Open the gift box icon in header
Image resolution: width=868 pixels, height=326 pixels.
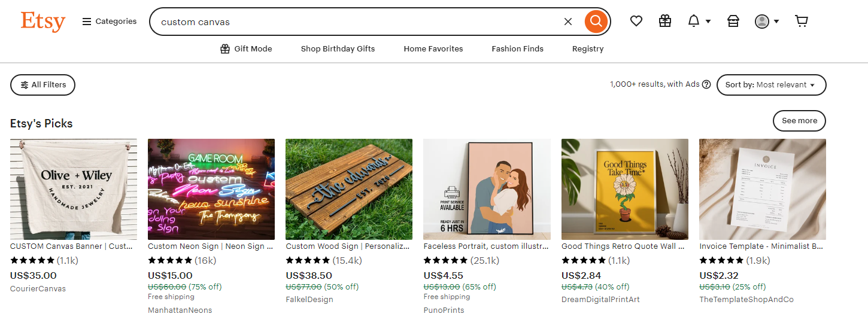tap(665, 21)
